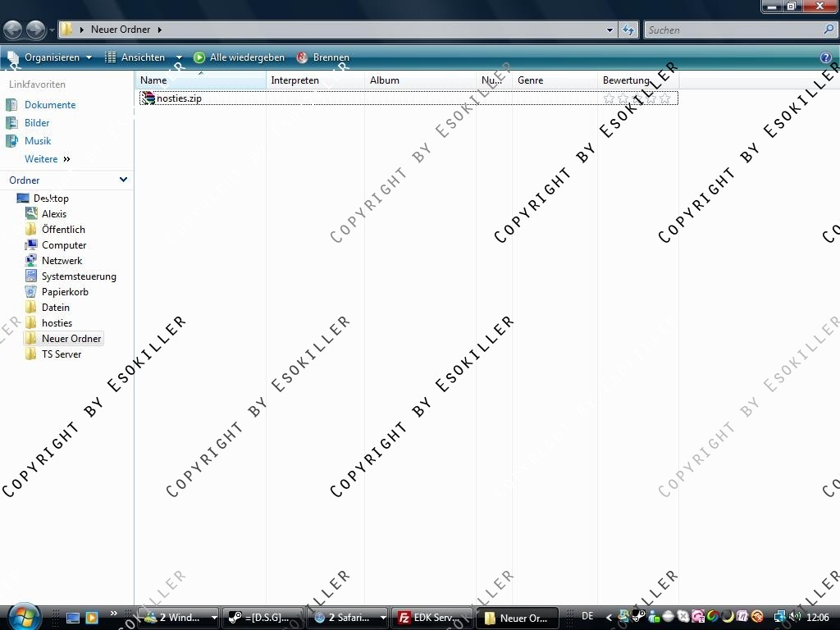The width and height of the screenshot is (840, 630).
Task: Click Alle wiedergeben
Action: coord(239,57)
